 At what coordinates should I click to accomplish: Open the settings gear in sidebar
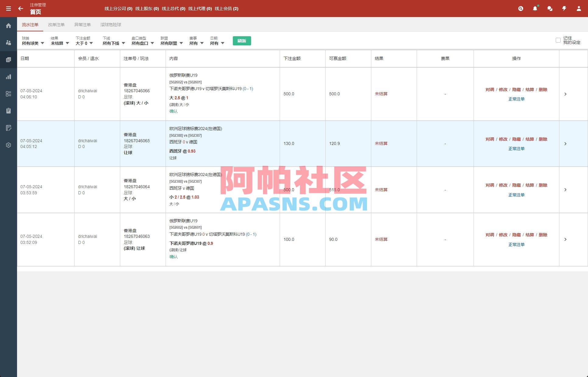click(x=9, y=145)
